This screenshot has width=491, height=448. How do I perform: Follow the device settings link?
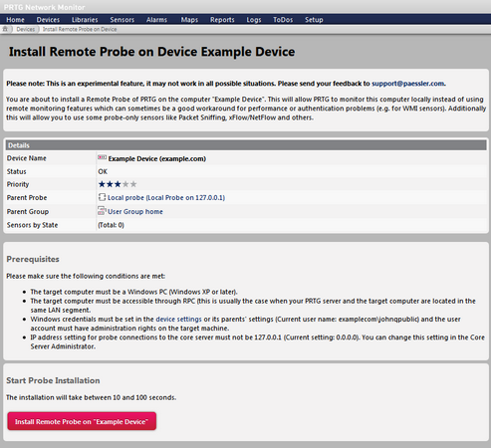[178, 319]
